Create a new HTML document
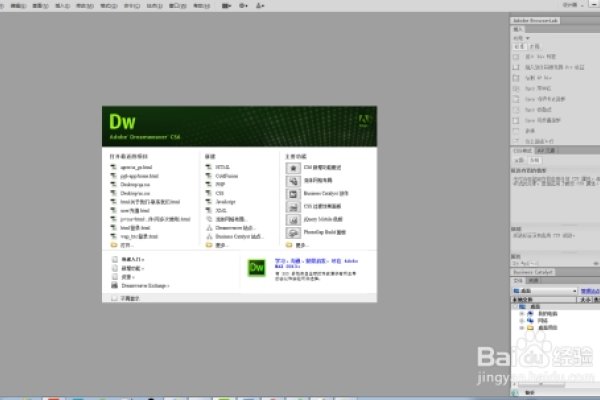Image resolution: width=600 pixels, height=400 pixels. [222, 167]
